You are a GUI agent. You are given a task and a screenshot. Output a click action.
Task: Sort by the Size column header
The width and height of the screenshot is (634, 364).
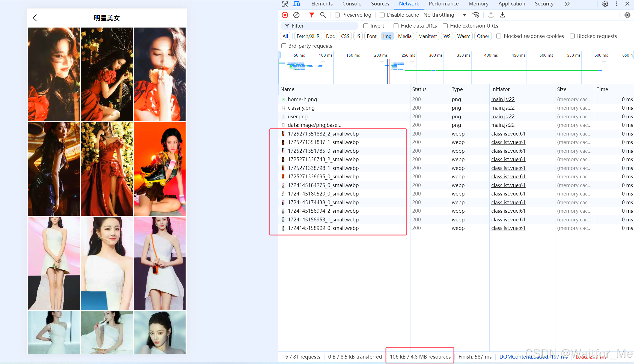pyautogui.click(x=575, y=89)
